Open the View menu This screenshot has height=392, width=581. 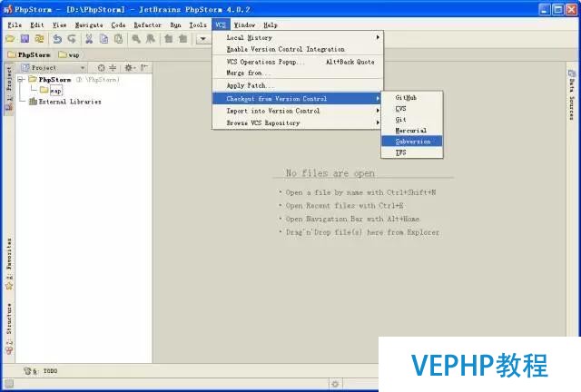pyautogui.click(x=59, y=24)
